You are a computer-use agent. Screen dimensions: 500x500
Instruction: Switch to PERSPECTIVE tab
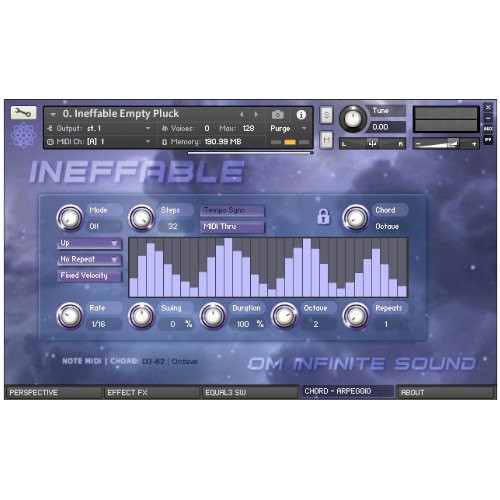point(53,393)
